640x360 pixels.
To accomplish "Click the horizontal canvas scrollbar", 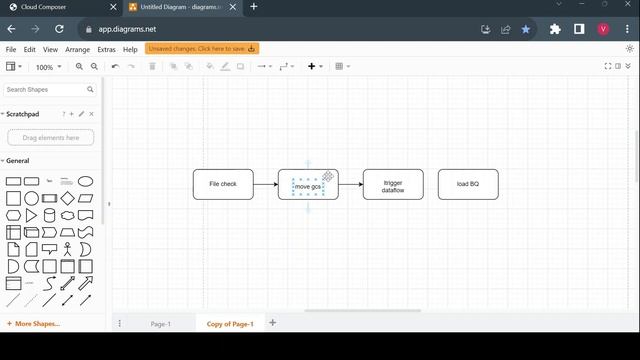I will (362, 311).
